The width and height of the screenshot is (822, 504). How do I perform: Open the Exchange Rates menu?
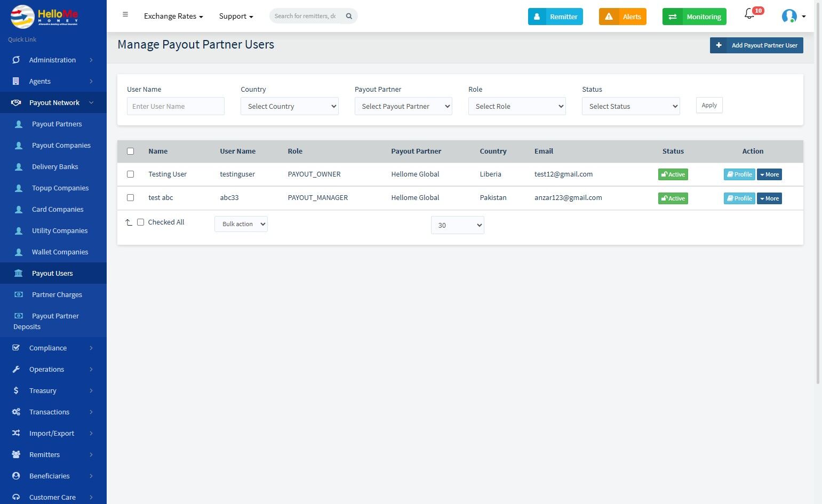tap(173, 17)
